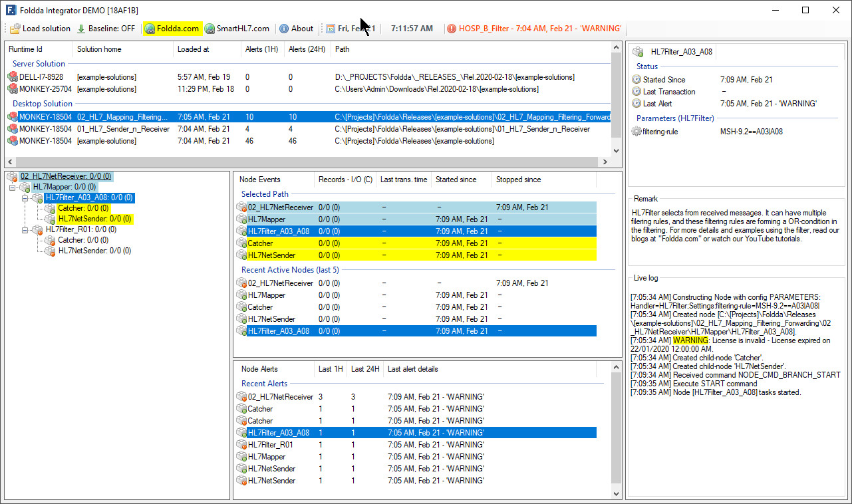Select the DELL-I7-8928 server solution row

pyautogui.click(x=308, y=77)
